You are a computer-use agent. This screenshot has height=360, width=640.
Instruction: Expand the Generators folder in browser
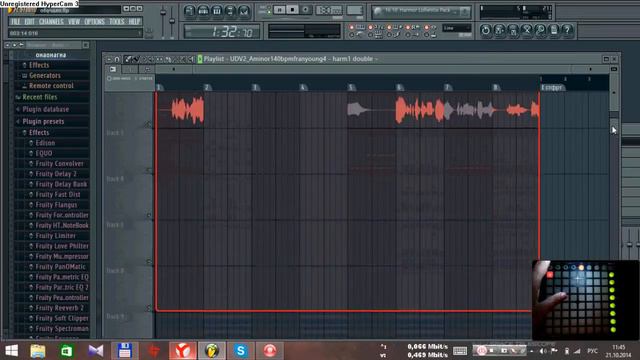coord(44,76)
